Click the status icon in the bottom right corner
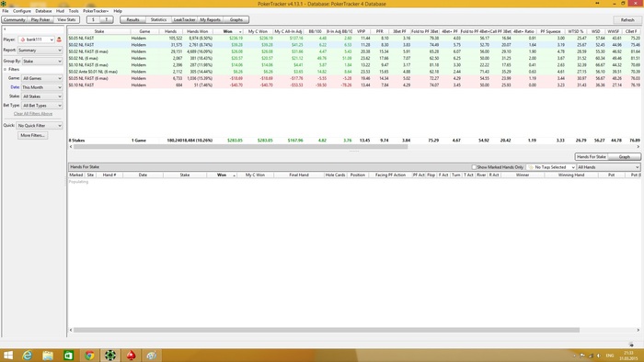Image resolution: width=644 pixels, height=362 pixels. [631, 345]
